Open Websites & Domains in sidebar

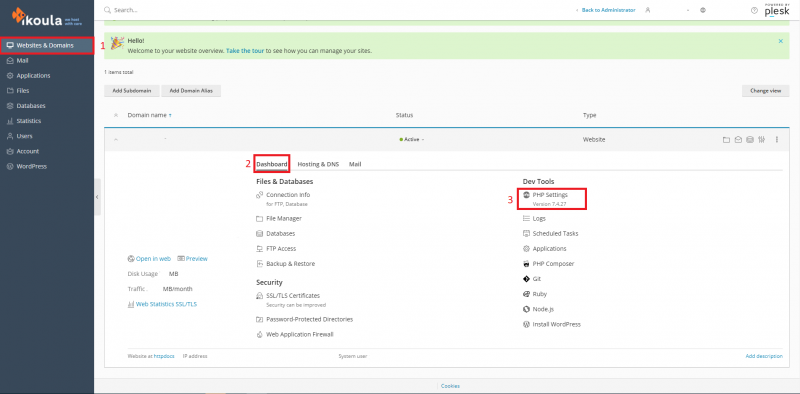point(47,45)
